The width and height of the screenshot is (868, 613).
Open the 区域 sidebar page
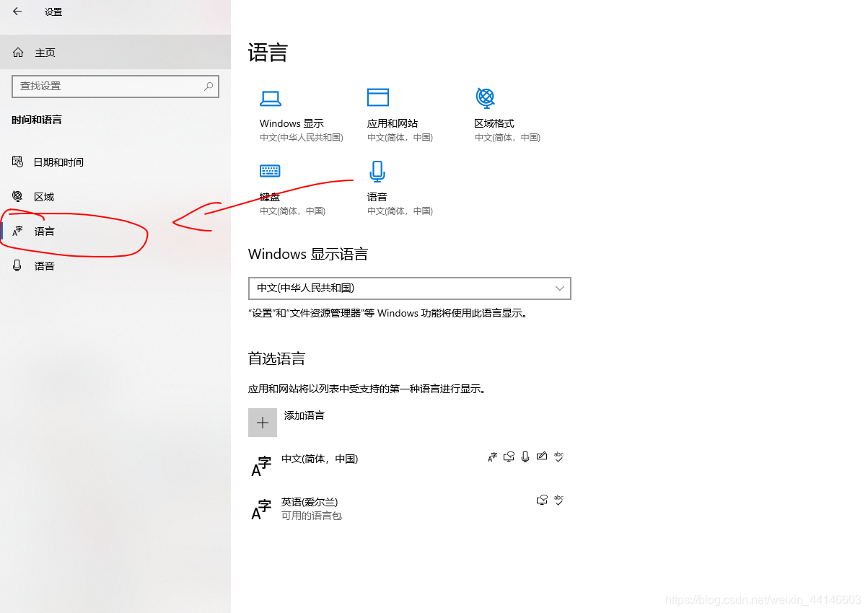coord(115,197)
